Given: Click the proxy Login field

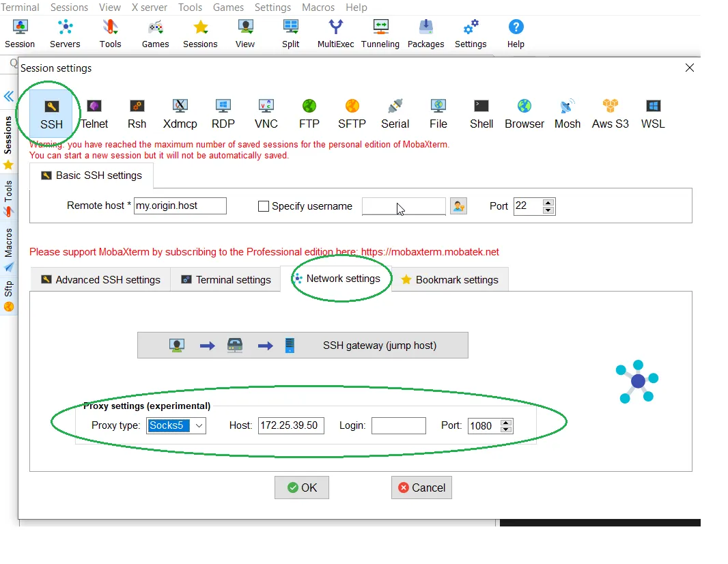Looking at the screenshot, I should (399, 425).
